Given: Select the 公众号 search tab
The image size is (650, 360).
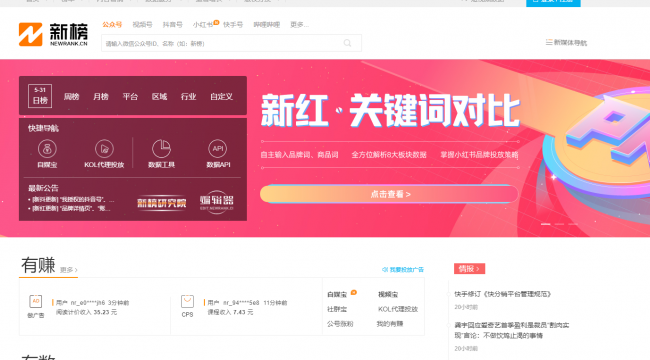Looking at the screenshot, I should (112, 24).
